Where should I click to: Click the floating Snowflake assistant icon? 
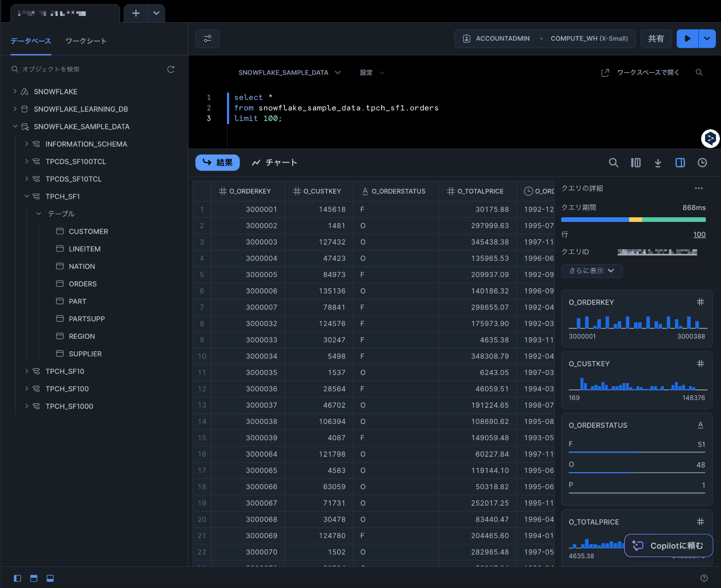(x=710, y=139)
